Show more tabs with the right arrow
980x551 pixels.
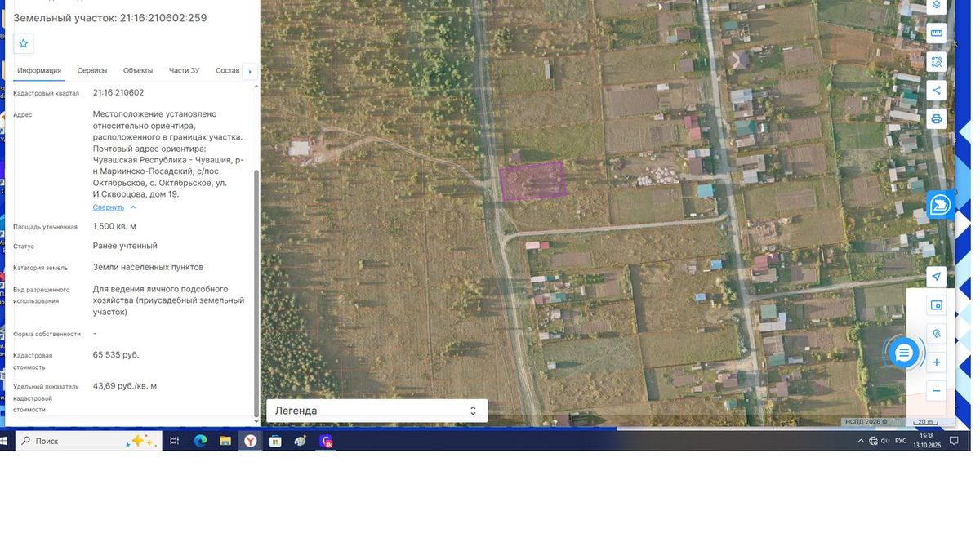click(x=250, y=72)
